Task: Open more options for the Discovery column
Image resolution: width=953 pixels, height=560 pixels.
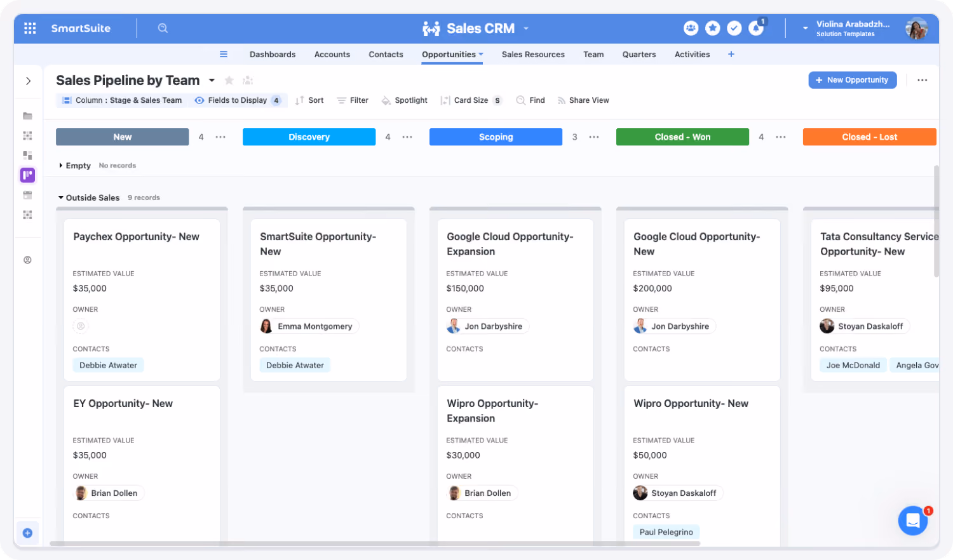Action: point(407,137)
